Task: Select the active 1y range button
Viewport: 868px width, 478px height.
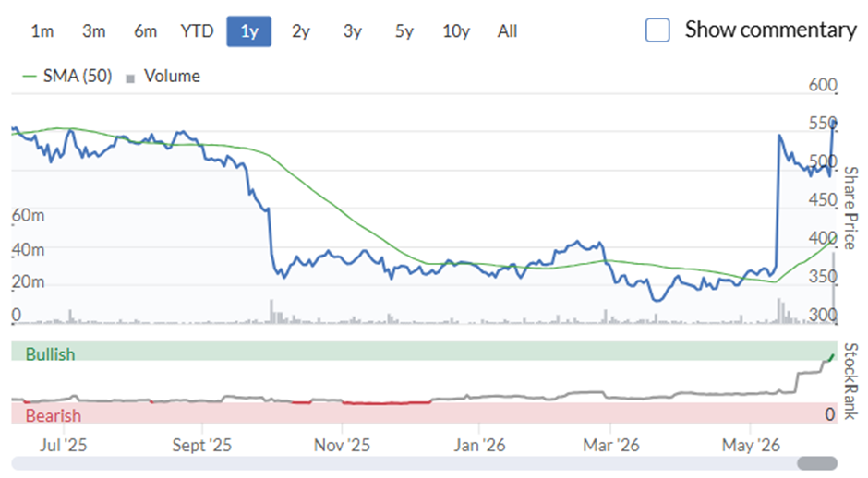Action: (249, 31)
